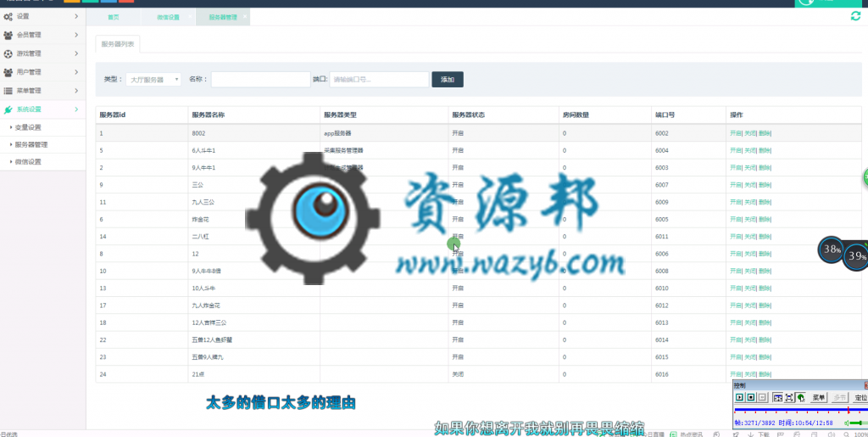The image size is (868, 437).
Task: Click 关闭 for the 12人吉祥三公 row
Action: (749, 323)
